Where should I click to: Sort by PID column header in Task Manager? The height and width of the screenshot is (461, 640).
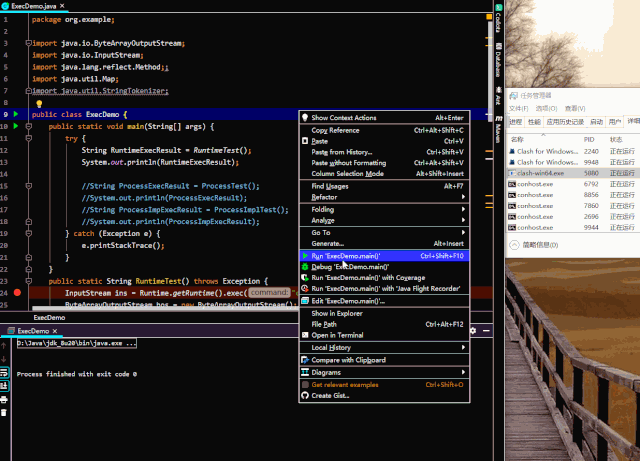pos(589,140)
